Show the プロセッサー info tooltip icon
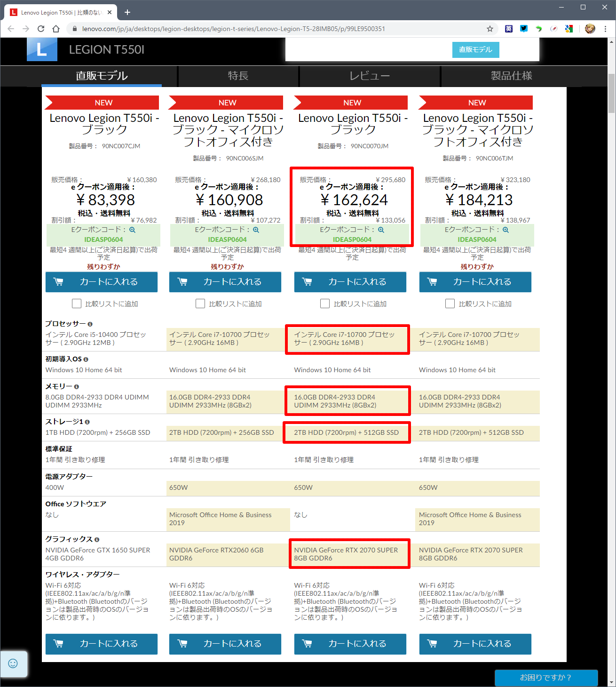The image size is (616, 687). 90,324
